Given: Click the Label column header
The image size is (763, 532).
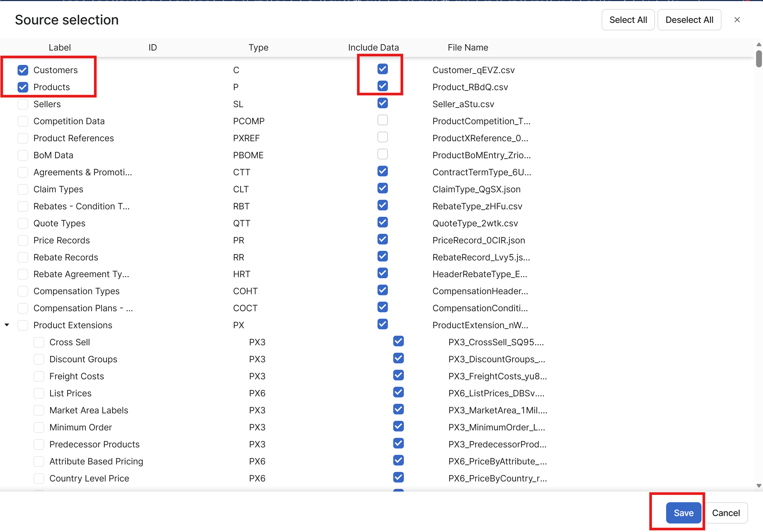Looking at the screenshot, I should pyautogui.click(x=59, y=48).
